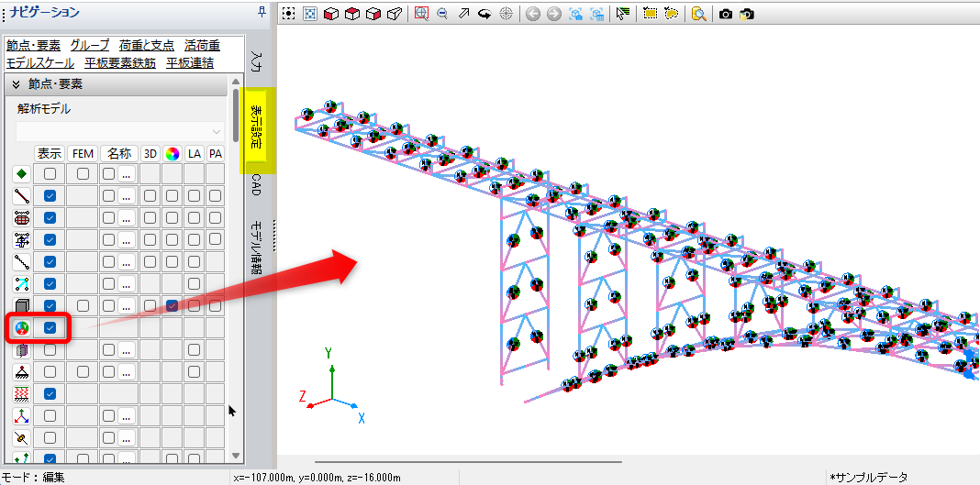
Task: Click the black camera snapshot icon
Action: 726,13
